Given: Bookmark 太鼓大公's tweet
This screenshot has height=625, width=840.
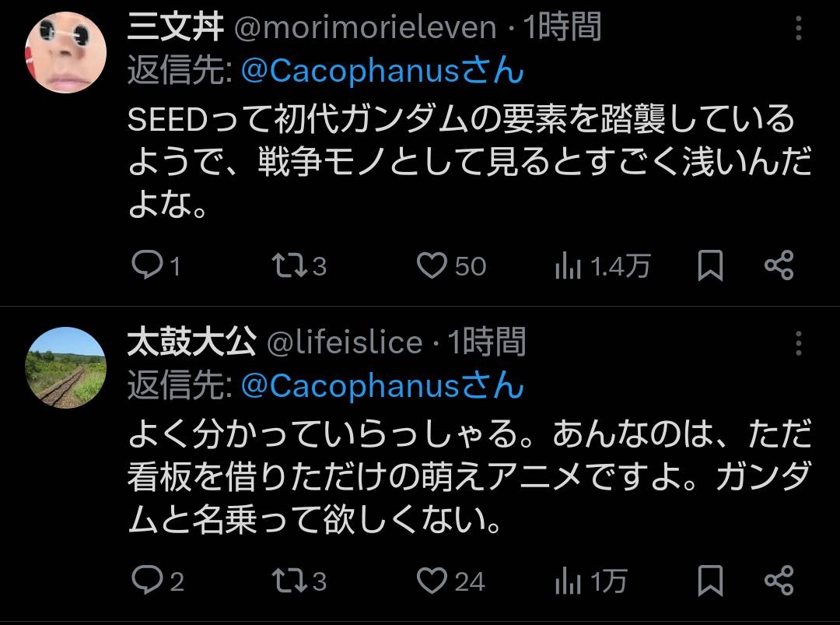Looking at the screenshot, I should point(709,581).
